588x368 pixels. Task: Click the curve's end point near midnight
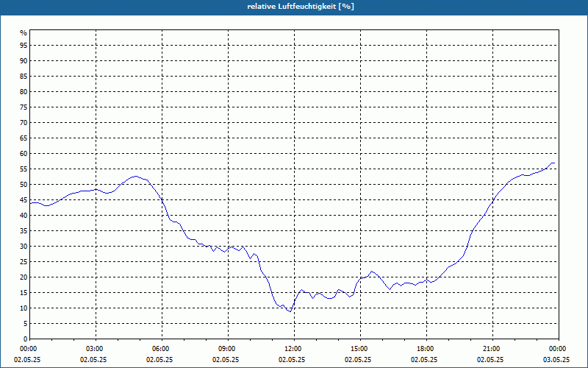(x=554, y=163)
